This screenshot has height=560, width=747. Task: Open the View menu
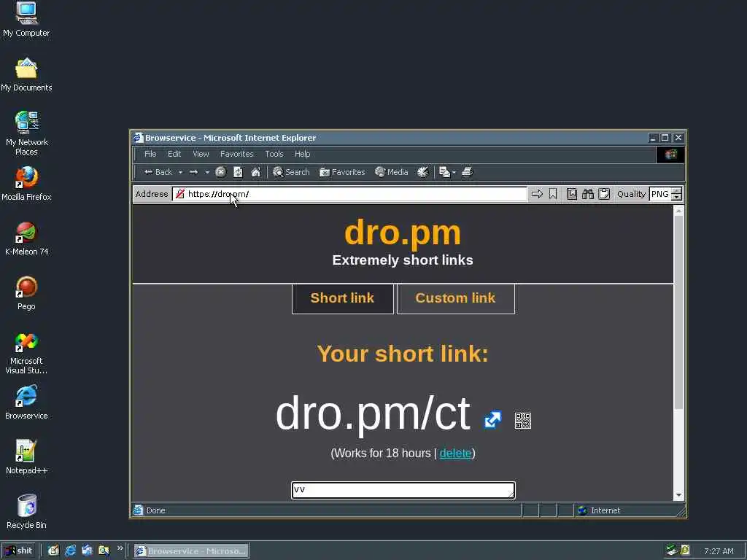[201, 154]
